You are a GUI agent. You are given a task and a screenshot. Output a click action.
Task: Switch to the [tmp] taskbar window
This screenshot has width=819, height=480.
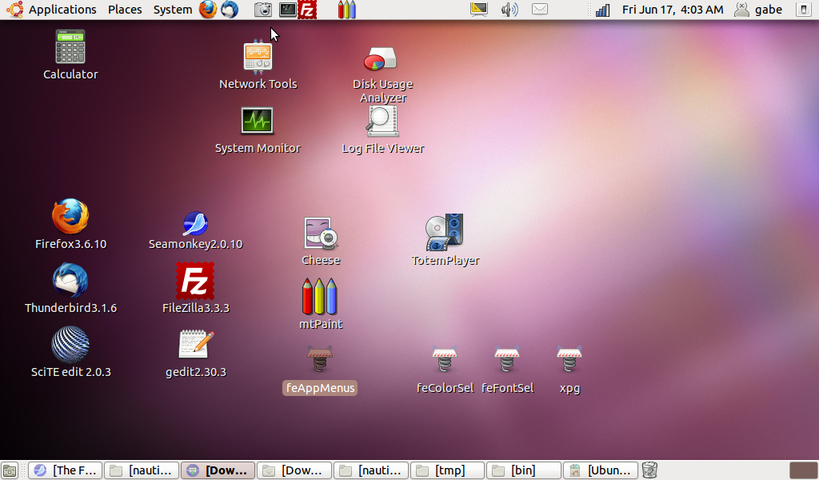click(447, 471)
